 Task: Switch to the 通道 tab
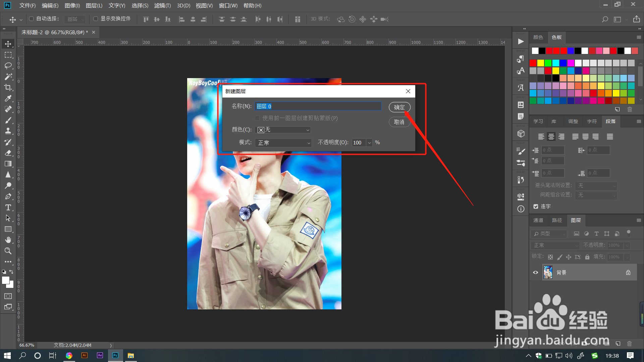click(538, 220)
